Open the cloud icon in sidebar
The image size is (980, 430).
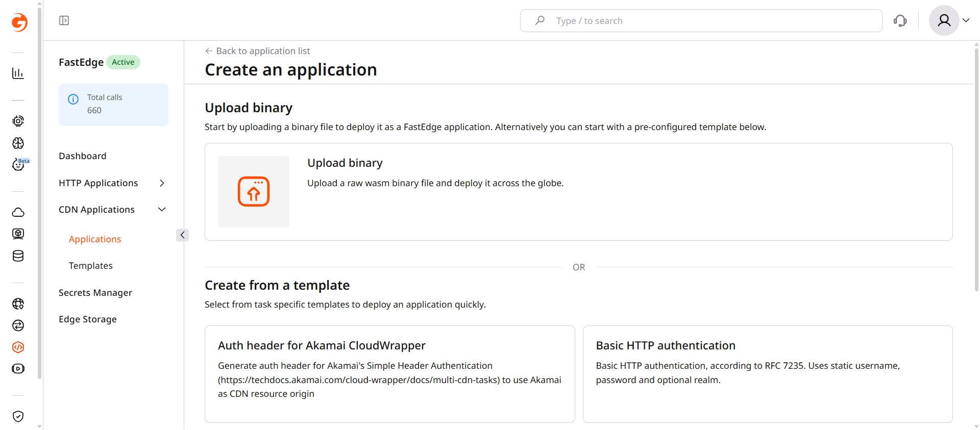[x=18, y=212]
